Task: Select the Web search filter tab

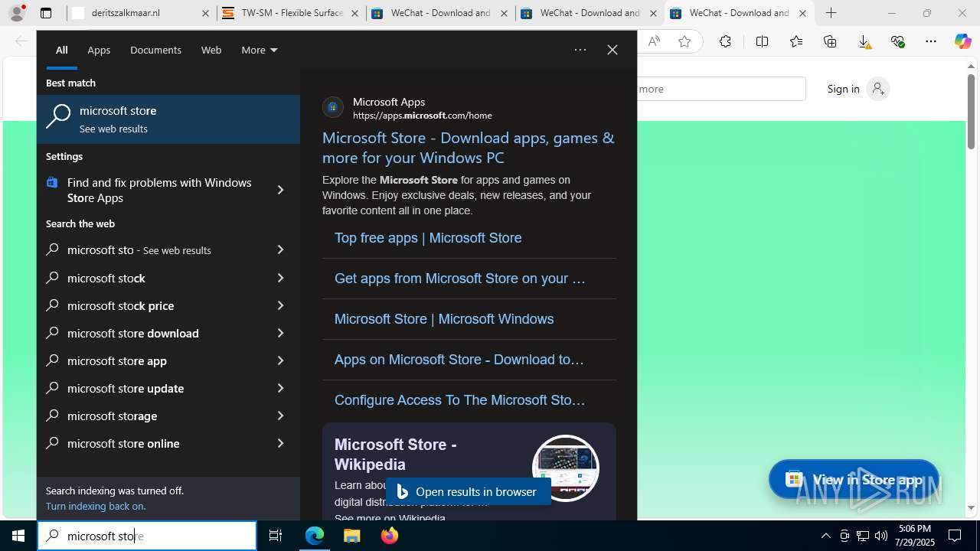Action: click(x=211, y=50)
